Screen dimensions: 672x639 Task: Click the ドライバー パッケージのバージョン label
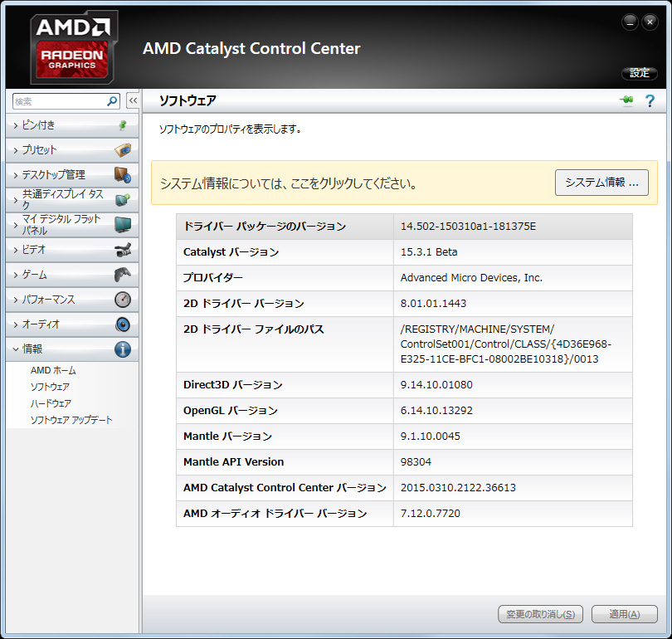pyautogui.click(x=265, y=227)
